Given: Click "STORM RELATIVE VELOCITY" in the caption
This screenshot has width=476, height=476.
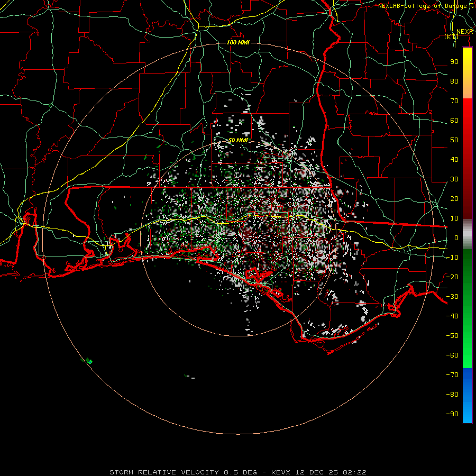Looking at the screenshot, I should [x=164, y=472].
